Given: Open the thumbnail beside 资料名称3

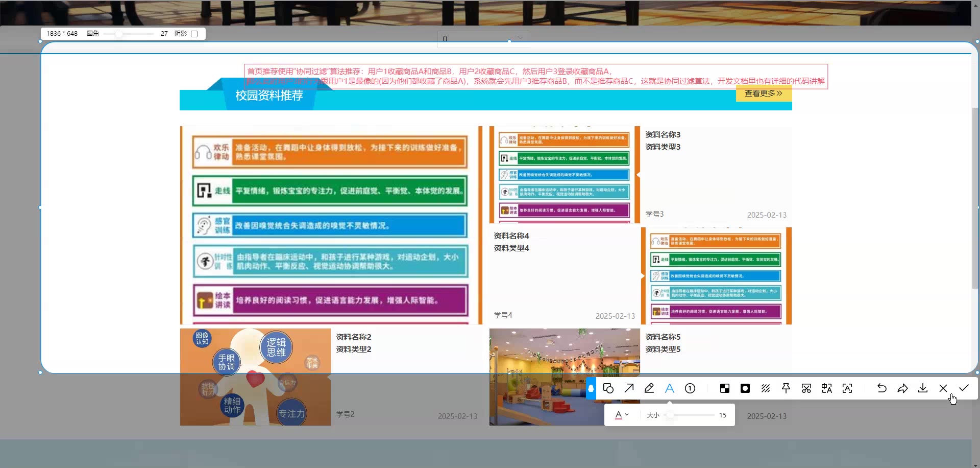Looking at the screenshot, I should point(565,175).
